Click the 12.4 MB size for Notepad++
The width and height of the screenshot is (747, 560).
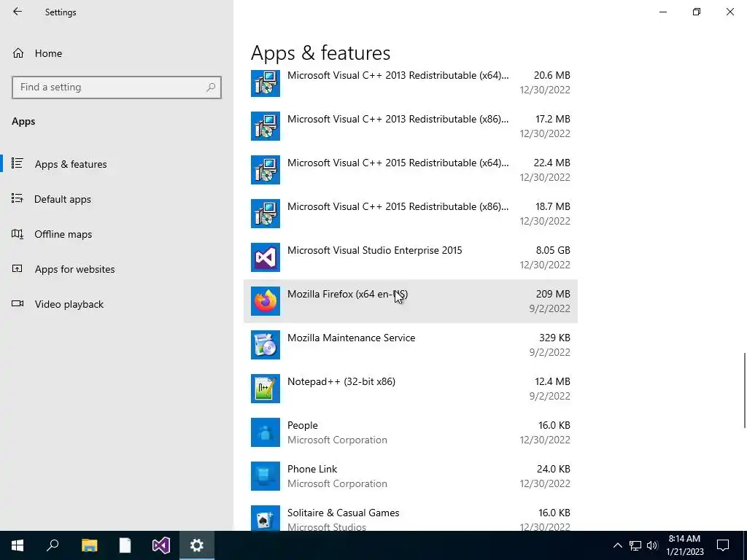pyautogui.click(x=552, y=382)
